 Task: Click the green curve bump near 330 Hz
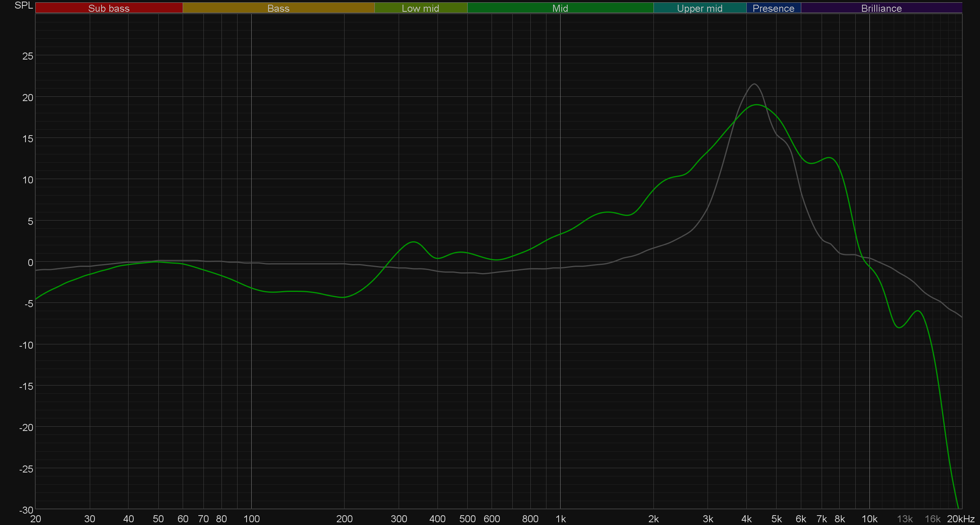point(414,242)
